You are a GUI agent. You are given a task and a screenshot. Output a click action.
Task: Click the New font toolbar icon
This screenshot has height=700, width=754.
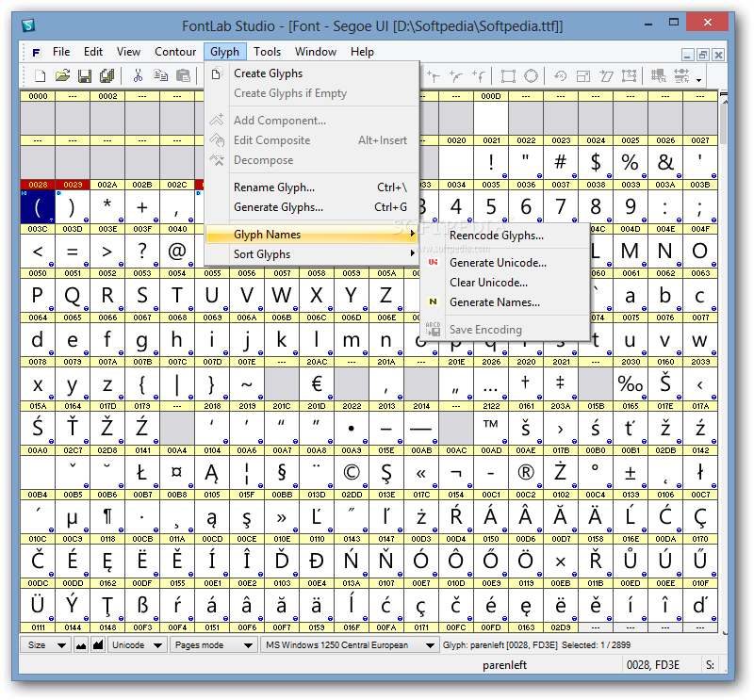pyautogui.click(x=41, y=76)
